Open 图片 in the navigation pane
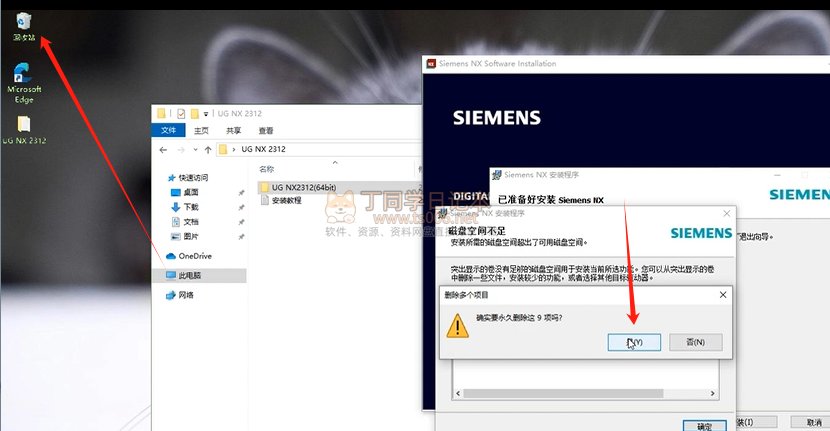Screen dimensions: 830x431 (x=185, y=236)
